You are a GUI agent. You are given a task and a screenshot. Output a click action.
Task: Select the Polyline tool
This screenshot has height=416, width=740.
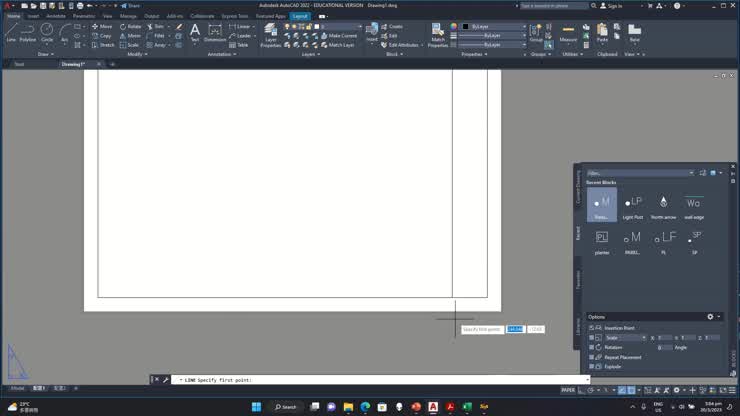point(28,33)
